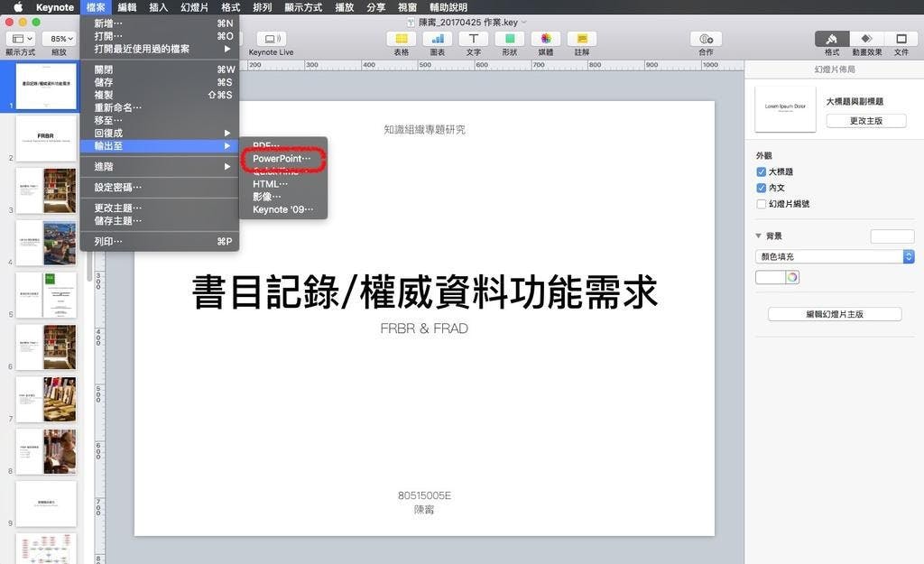Select slide 2 FRBR thumbnail

click(x=46, y=138)
